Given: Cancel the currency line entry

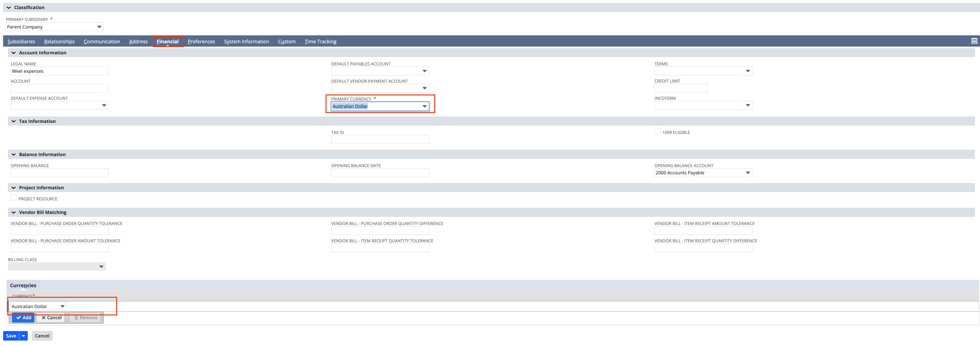Looking at the screenshot, I should 51,318.
